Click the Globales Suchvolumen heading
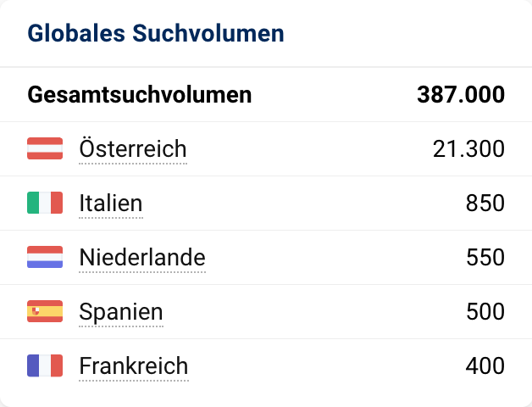The width and height of the screenshot is (532, 407). (155, 34)
